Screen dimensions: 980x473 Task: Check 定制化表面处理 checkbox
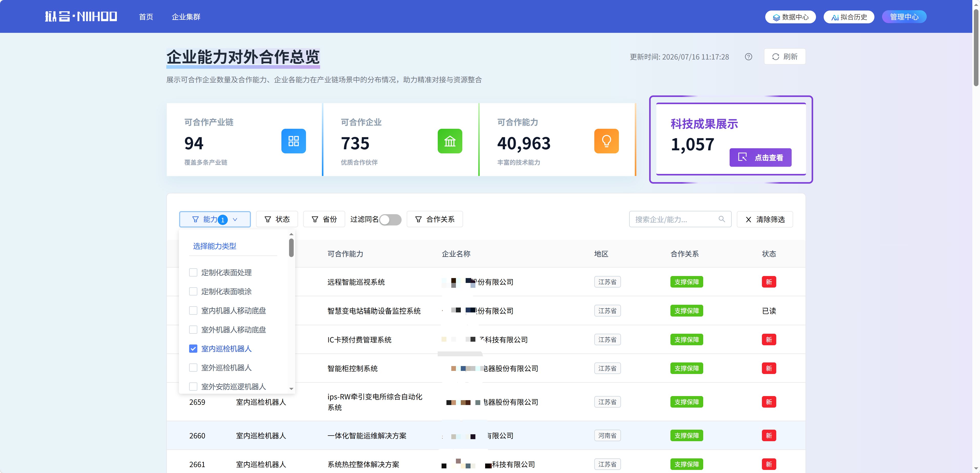[x=193, y=273]
